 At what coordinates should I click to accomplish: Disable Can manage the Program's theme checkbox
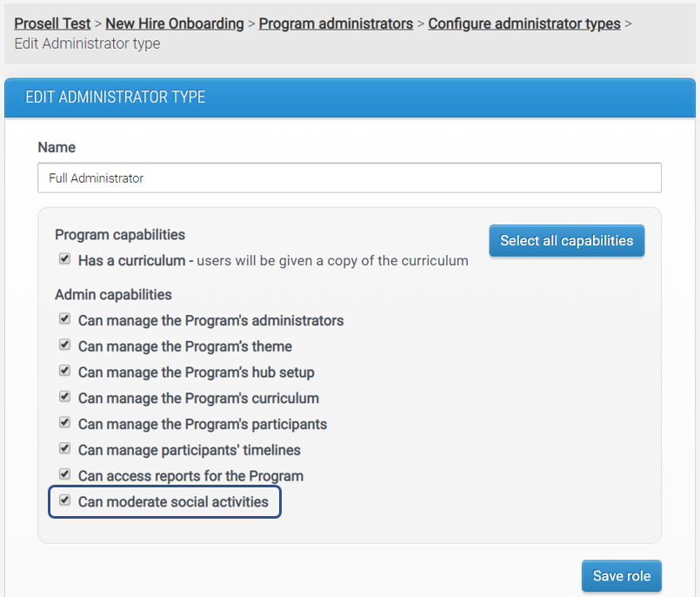[64, 345]
